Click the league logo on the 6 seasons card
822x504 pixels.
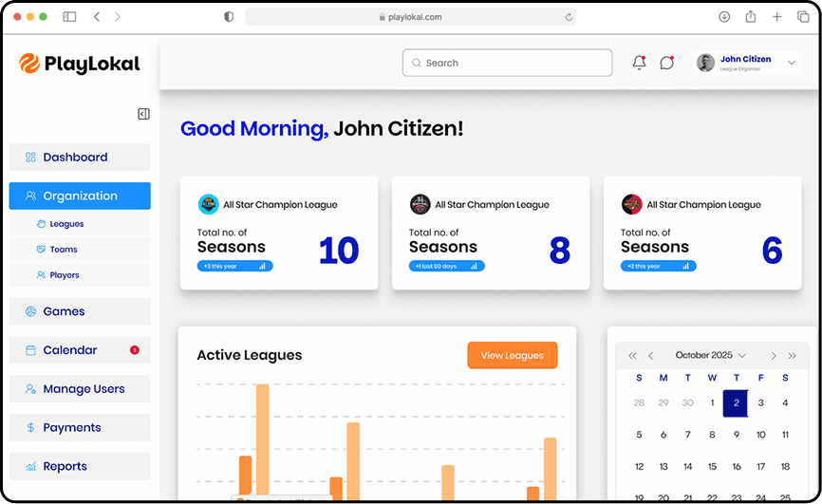pos(632,204)
